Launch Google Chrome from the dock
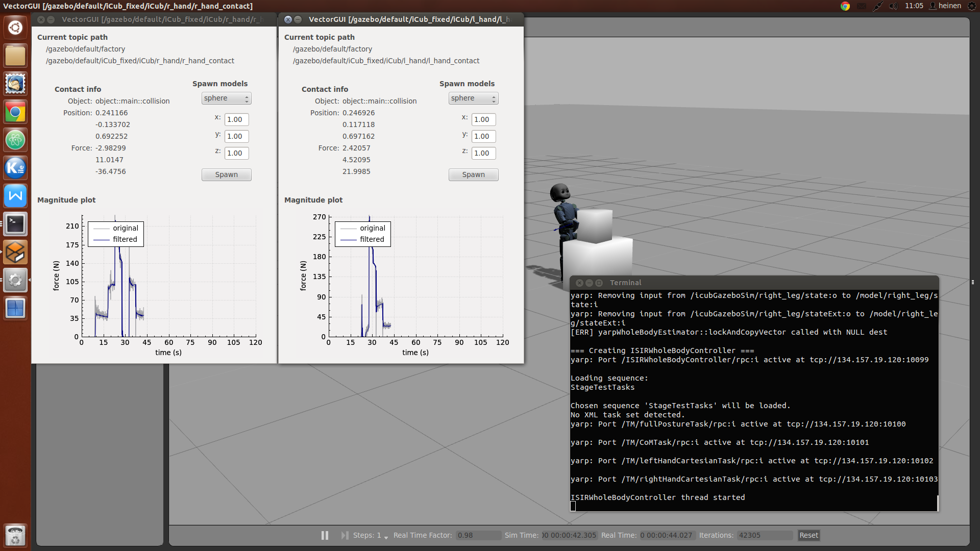The height and width of the screenshot is (551, 980). [15, 112]
